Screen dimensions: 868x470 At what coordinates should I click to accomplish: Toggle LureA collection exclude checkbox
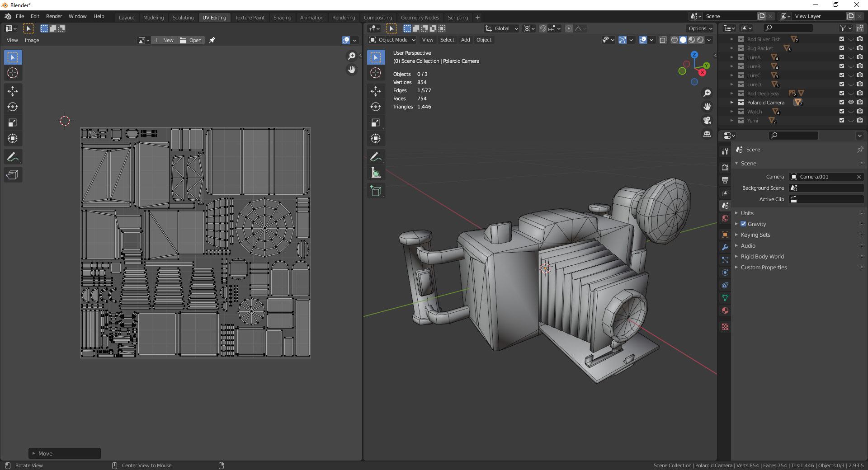click(x=842, y=57)
